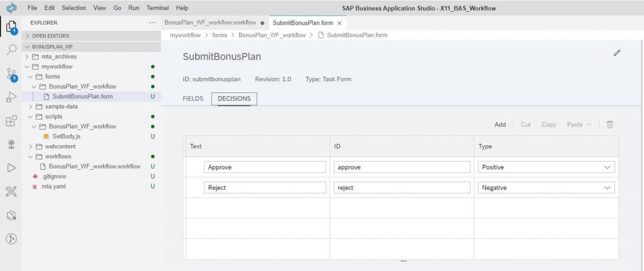Click the SetBody.js file icon

[x=46, y=136]
